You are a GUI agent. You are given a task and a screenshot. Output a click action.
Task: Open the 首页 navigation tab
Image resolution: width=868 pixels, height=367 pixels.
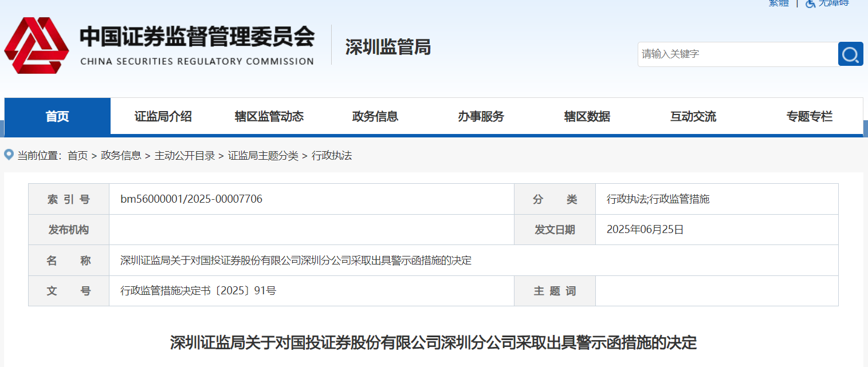pos(57,117)
